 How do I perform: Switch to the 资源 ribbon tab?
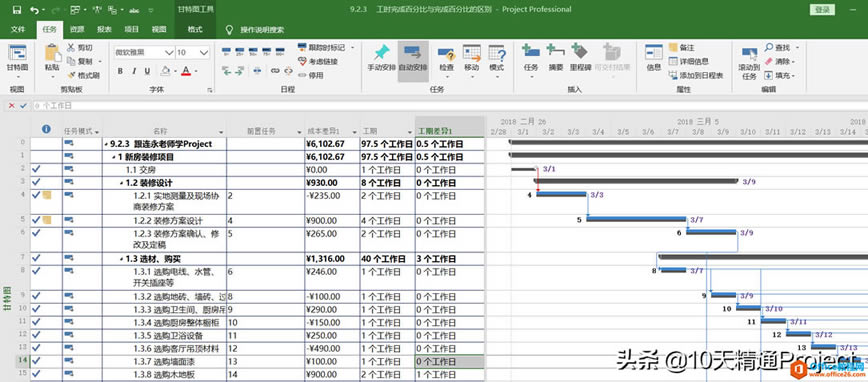click(77, 29)
